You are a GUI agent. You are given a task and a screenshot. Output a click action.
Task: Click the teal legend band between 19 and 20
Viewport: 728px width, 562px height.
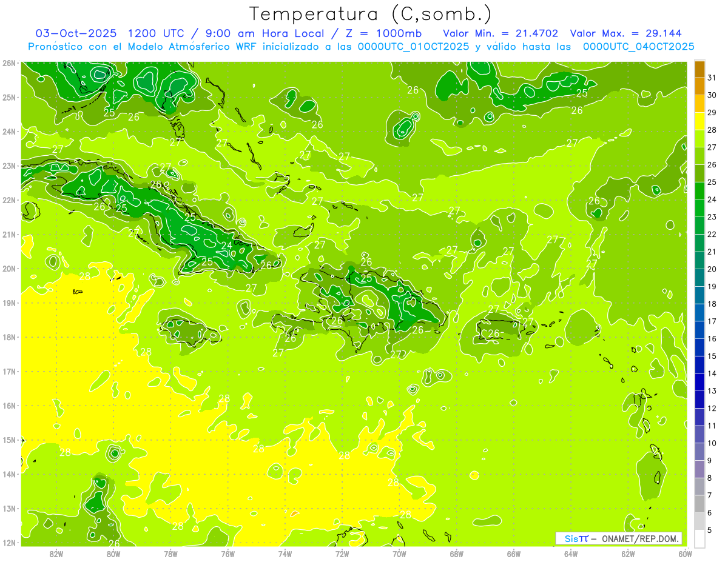pos(699,278)
